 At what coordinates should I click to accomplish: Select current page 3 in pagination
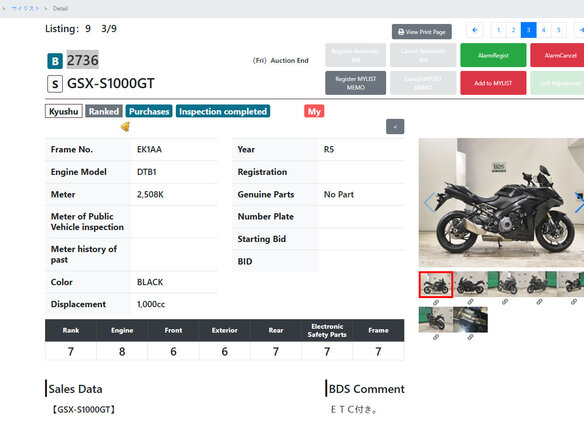[x=529, y=30]
